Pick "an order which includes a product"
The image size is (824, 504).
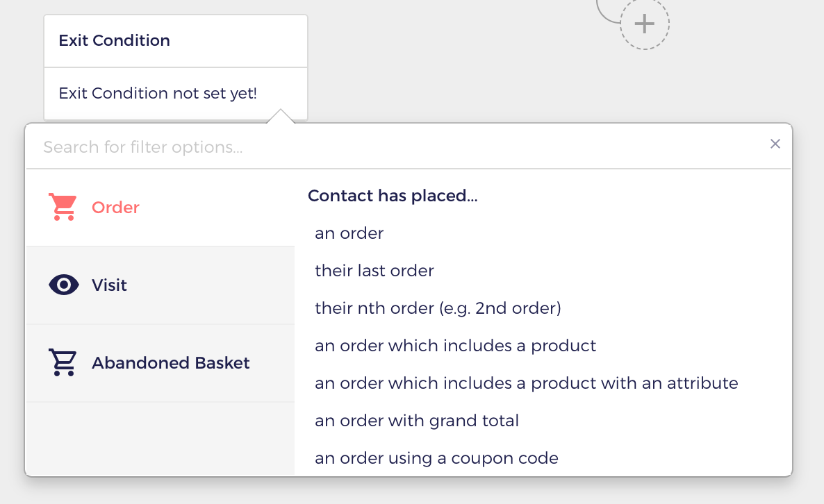(x=455, y=346)
